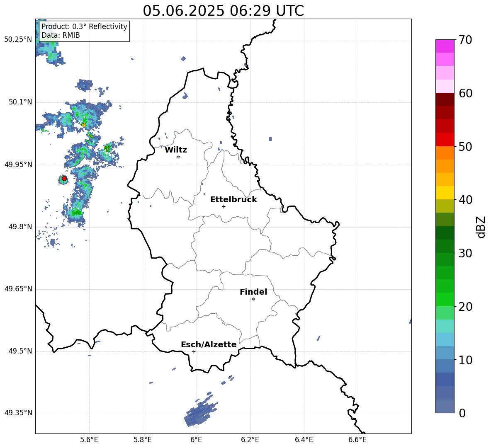
Task: Click the 60 tick on colorbar
Action: click(465, 93)
